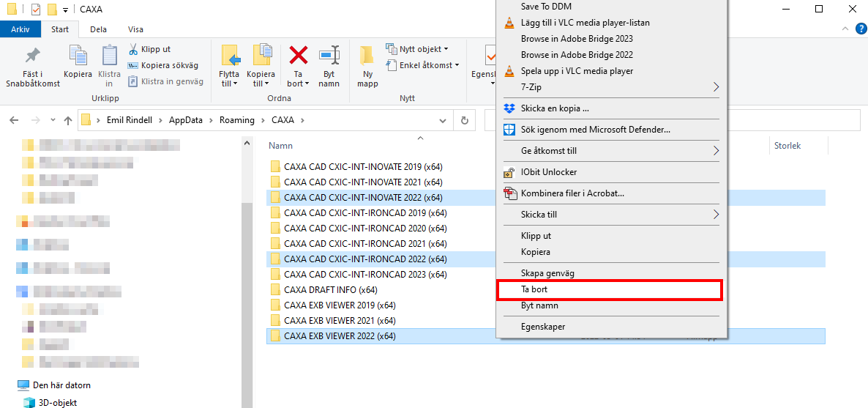Screen dimensions: 868x408
Task: Select folder CAXA CAD CXIC-INT-IRONCAD 2020 (x64)
Action: point(365,229)
